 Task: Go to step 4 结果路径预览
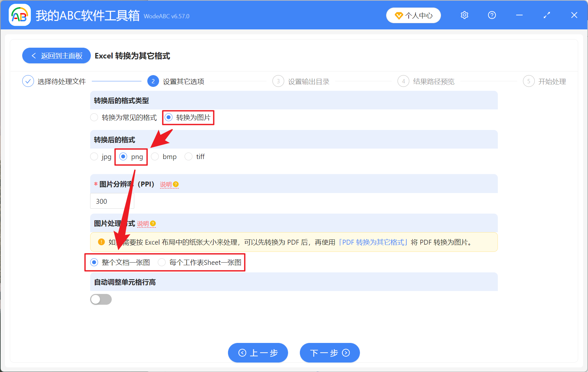(426, 81)
